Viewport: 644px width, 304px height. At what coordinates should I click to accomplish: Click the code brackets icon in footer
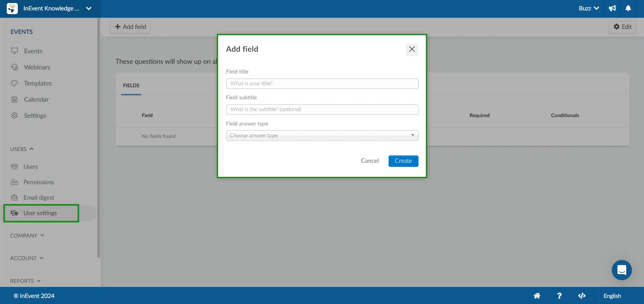tap(582, 296)
